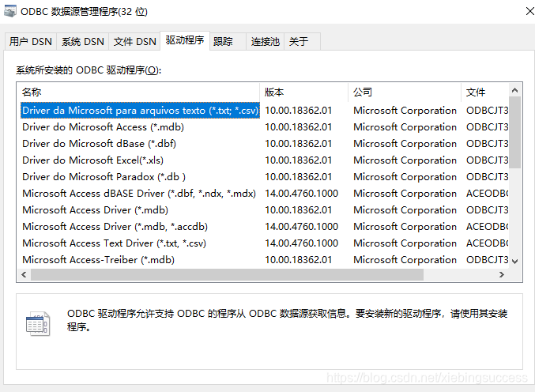The image size is (535, 392).
Task: Sort drivers by 公司 column header
Action: coord(405,92)
